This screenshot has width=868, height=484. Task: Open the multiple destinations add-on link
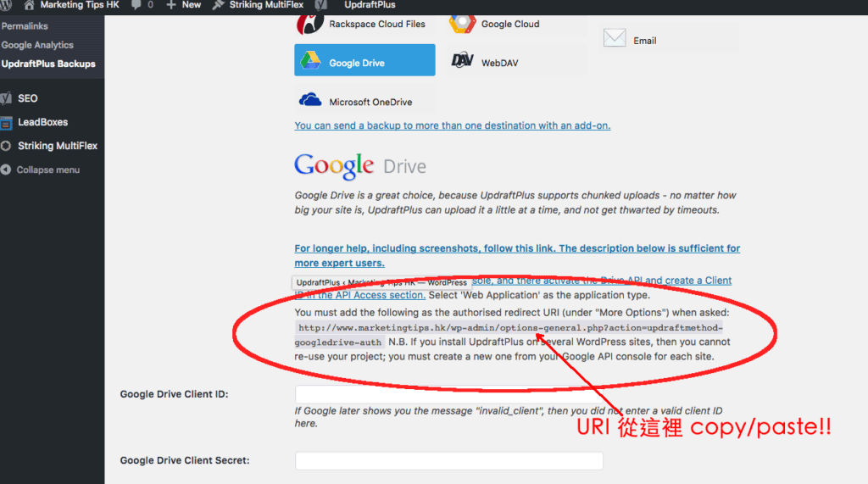pyautogui.click(x=453, y=125)
